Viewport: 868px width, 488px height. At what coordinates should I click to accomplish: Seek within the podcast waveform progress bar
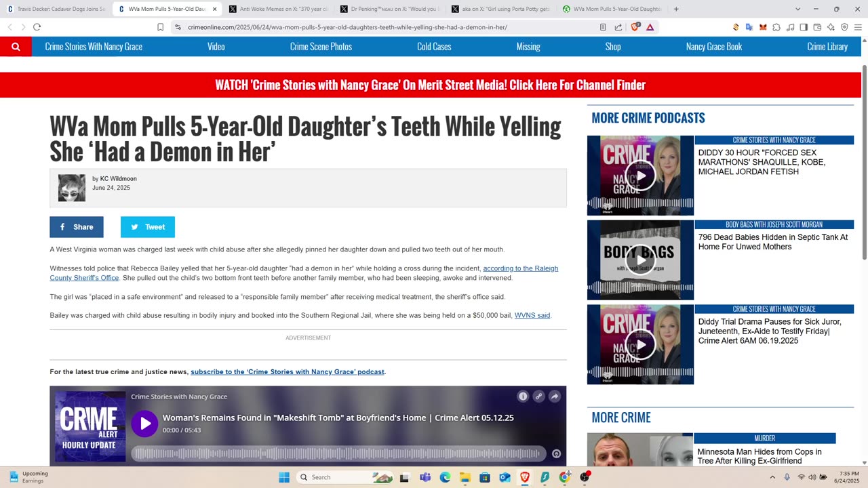click(338, 453)
